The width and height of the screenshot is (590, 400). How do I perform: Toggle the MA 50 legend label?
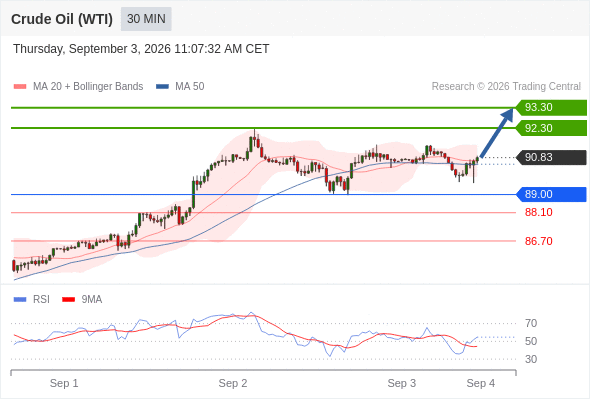pos(190,87)
